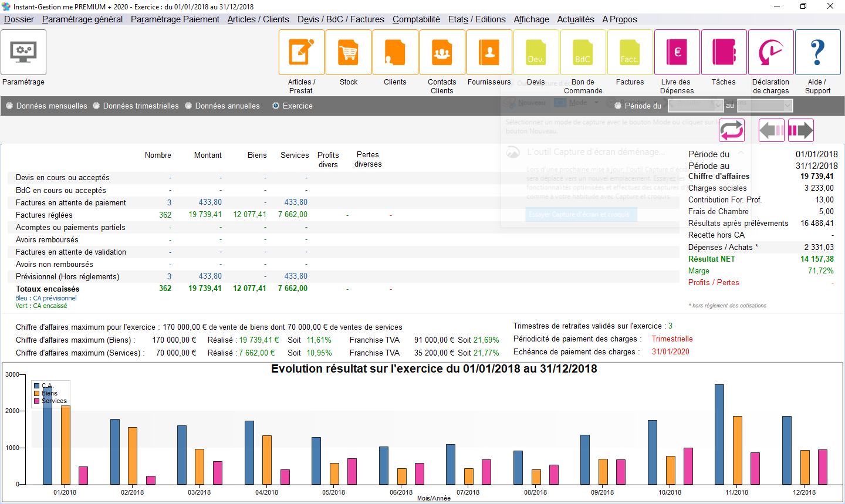Click Marge value 71,72%

[821, 270]
